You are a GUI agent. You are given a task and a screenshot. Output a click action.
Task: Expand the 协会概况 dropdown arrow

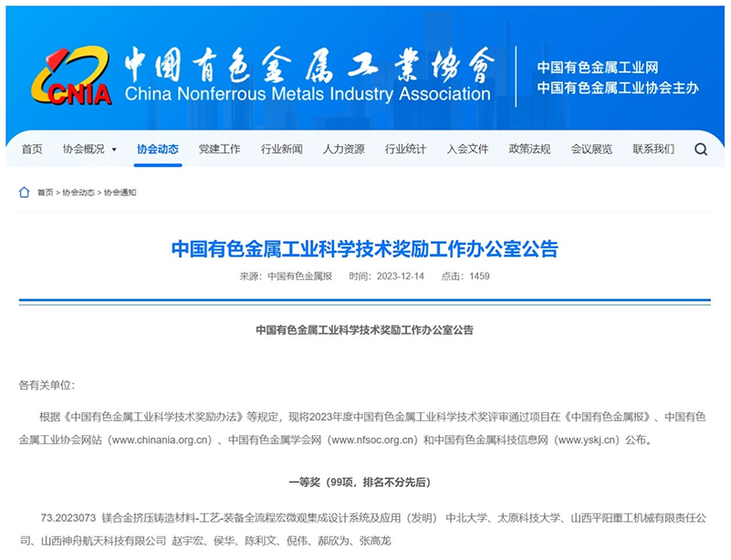(114, 150)
